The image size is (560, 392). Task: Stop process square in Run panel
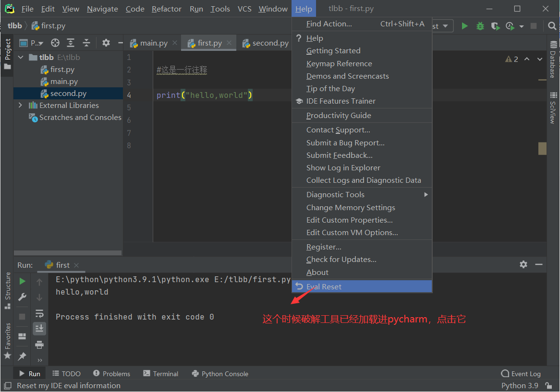coord(22,317)
